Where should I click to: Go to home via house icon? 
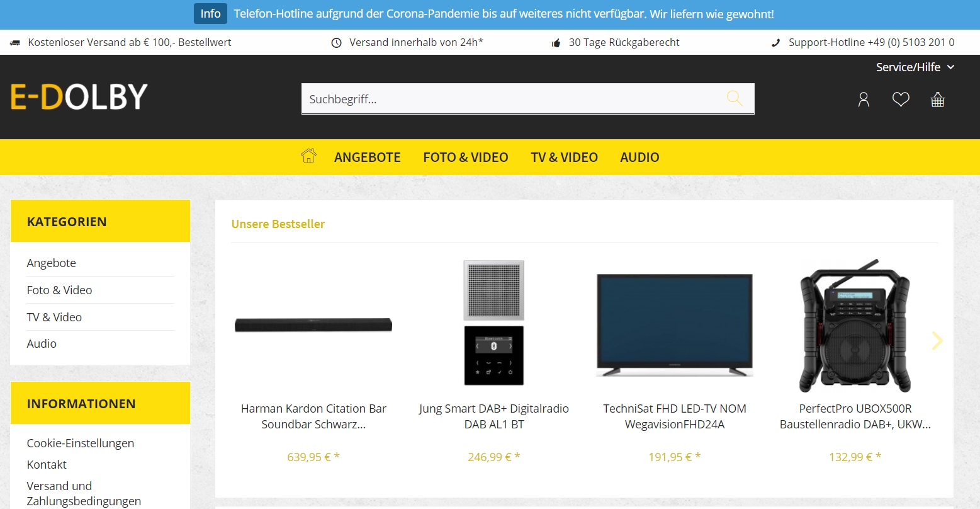[x=308, y=156]
